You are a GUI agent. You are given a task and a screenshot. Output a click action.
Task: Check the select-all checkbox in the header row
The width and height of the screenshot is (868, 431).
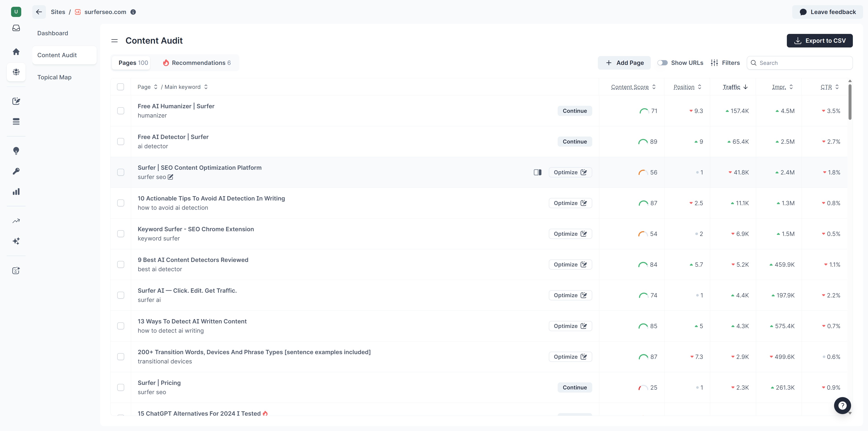click(121, 87)
